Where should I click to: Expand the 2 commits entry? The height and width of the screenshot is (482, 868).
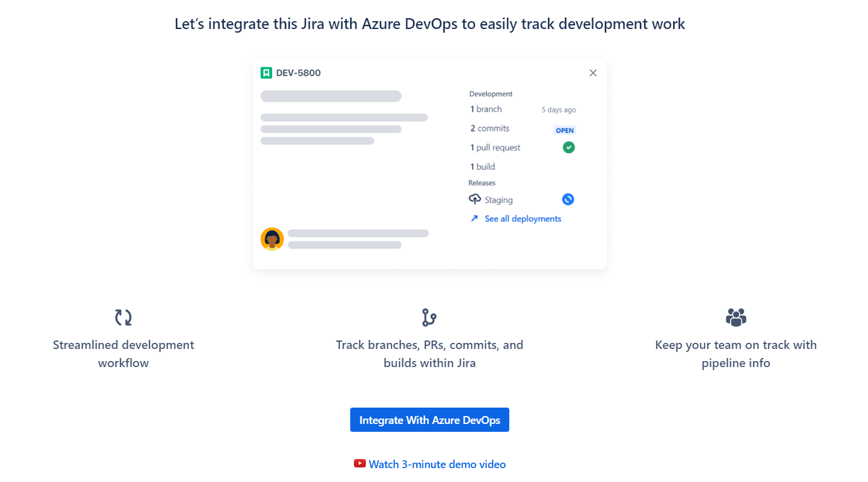point(489,128)
